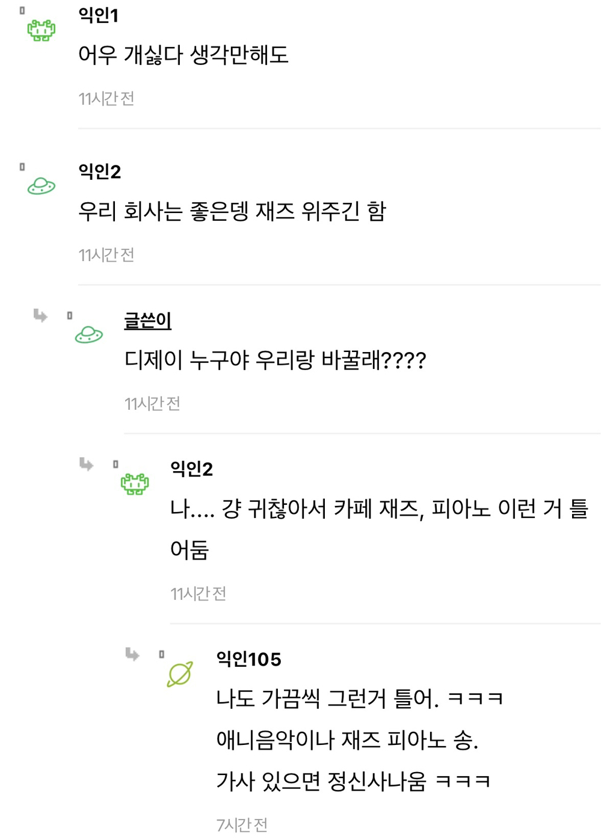Click the mobile indicator above 익인105's avatar
Image resolution: width=616 pixels, height=840 pixels.
pos(161,653)
